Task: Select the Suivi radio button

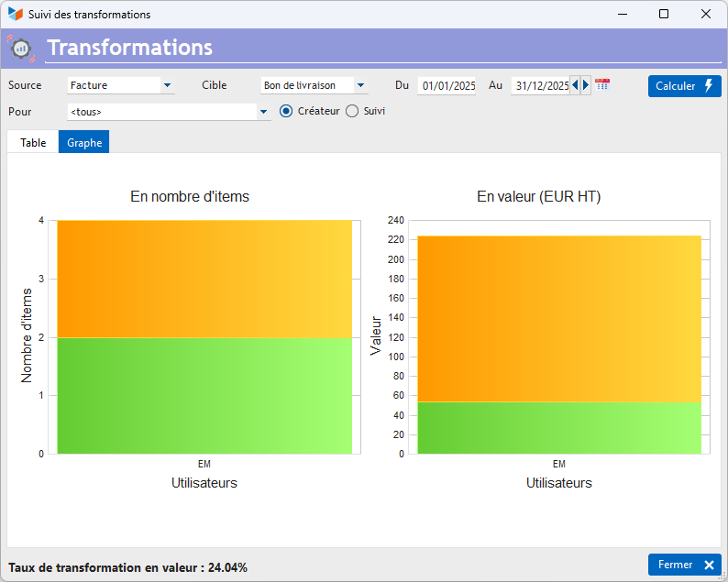Action: (x=352, y=111)
